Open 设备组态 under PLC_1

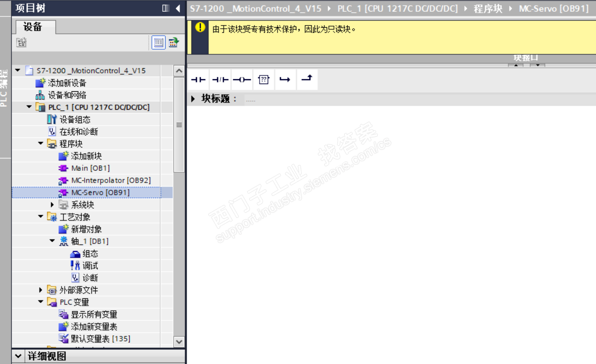75,119
